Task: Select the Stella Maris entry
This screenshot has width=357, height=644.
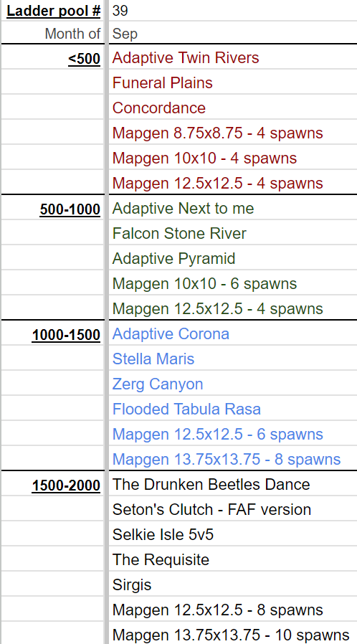Action: pyautogui.click(x=233, y=359)
